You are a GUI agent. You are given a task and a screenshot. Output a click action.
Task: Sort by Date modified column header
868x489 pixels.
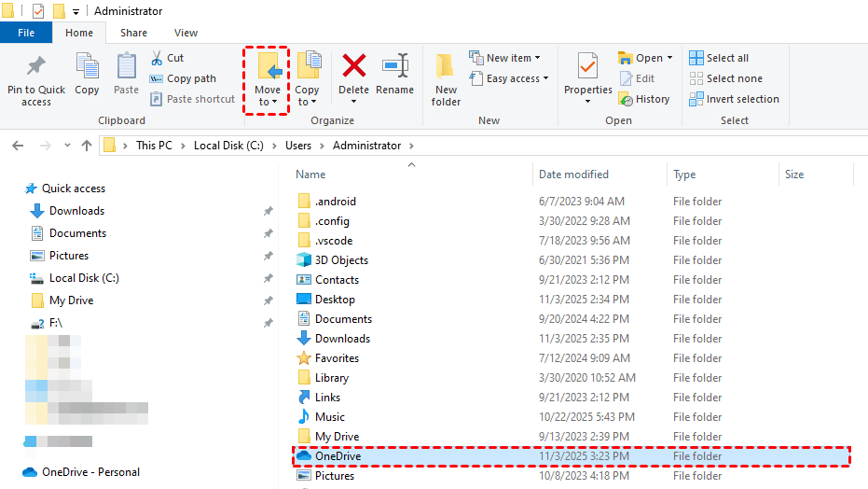pyautogui.click(x=573, y=175)
